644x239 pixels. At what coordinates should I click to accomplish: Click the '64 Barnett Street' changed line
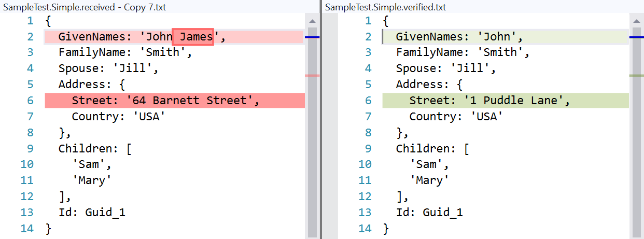[175, 101]
